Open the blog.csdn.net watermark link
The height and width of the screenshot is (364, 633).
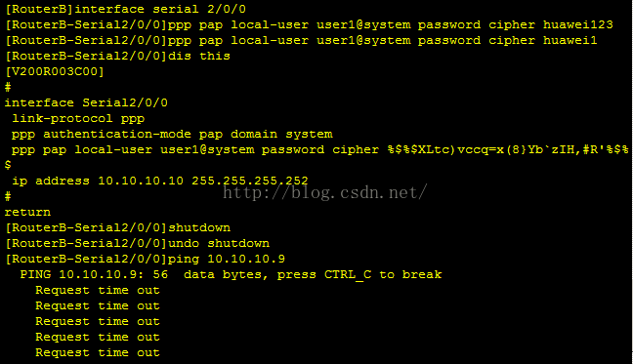pyautogui.click(x=325, y=192)
